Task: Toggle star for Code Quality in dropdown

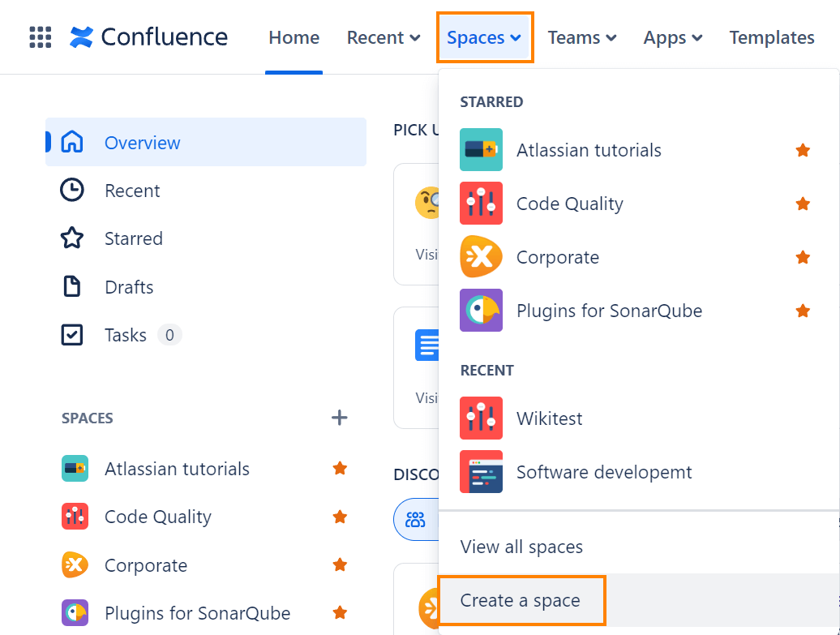Action: tap(803, 204)
